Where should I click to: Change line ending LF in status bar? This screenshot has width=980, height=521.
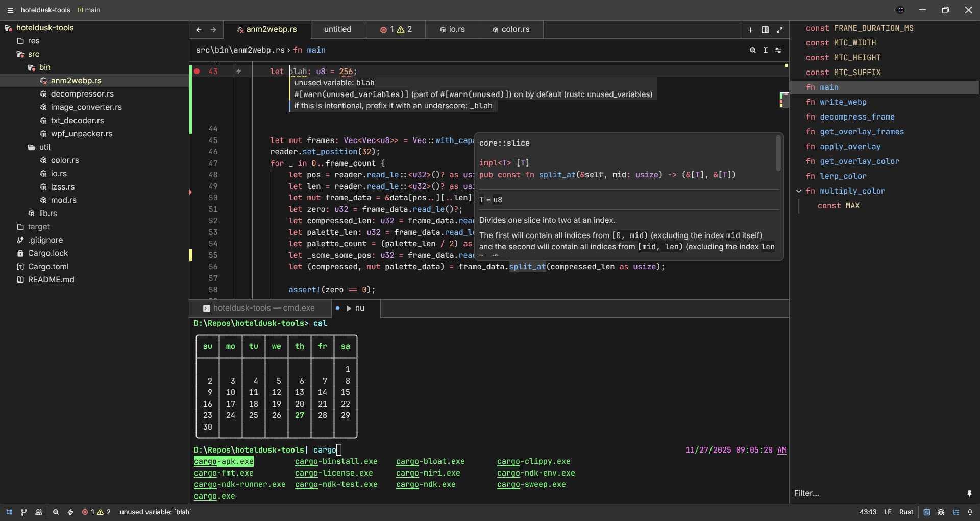888,512
